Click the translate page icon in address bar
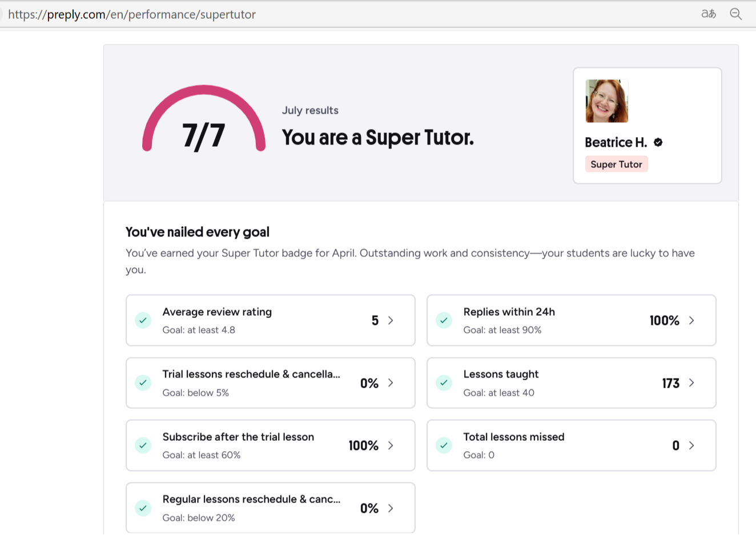 [709, 14]
